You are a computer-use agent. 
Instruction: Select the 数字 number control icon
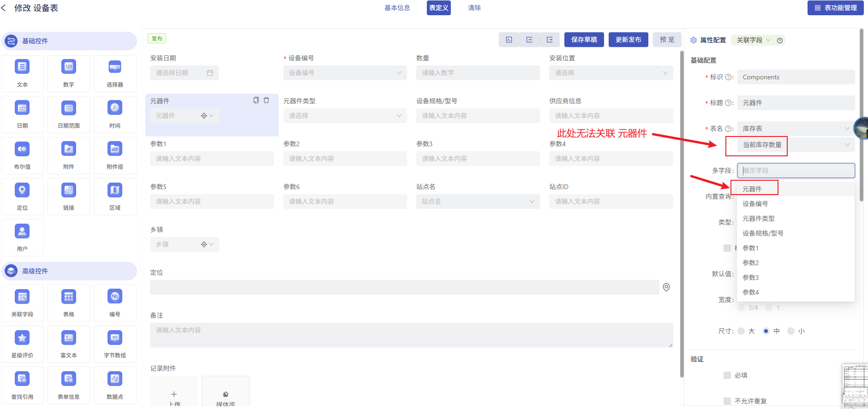69,67
